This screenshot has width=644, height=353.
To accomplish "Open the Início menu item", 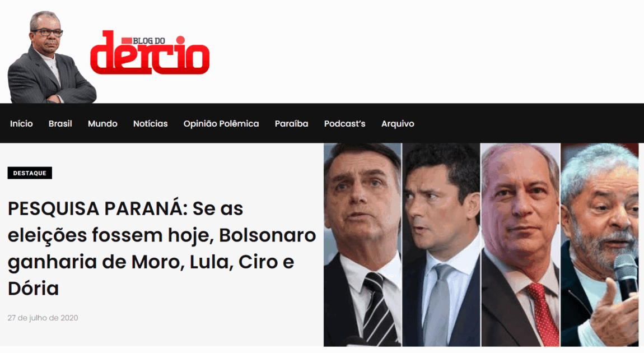I will click(21, 124).
